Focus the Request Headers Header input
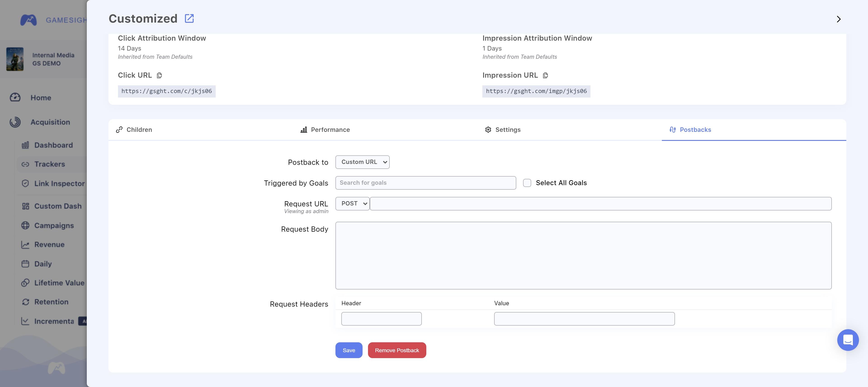Viewport: 868px width, 387px height. pos(381,319)
